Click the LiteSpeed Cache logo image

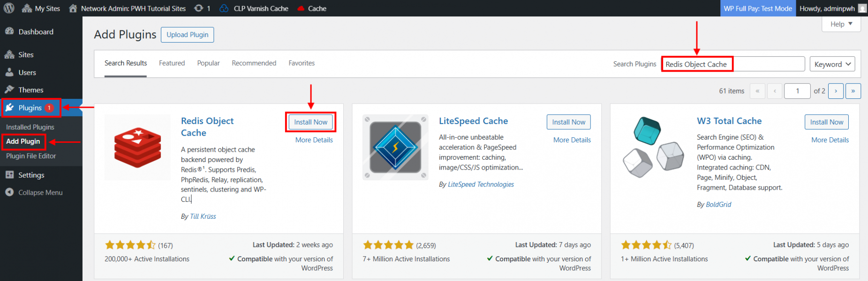point(395,148)
